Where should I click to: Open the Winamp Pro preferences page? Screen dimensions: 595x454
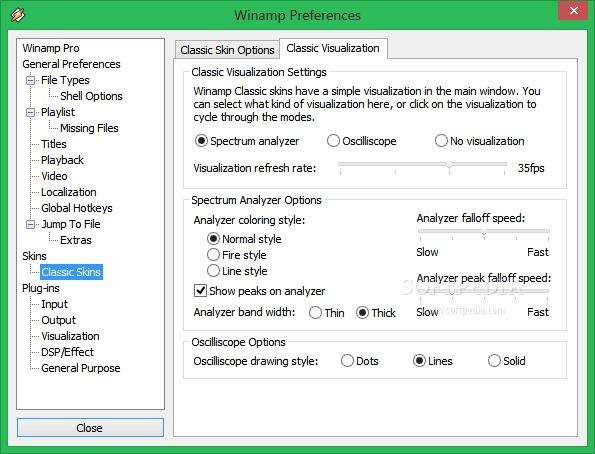(50, 48)
